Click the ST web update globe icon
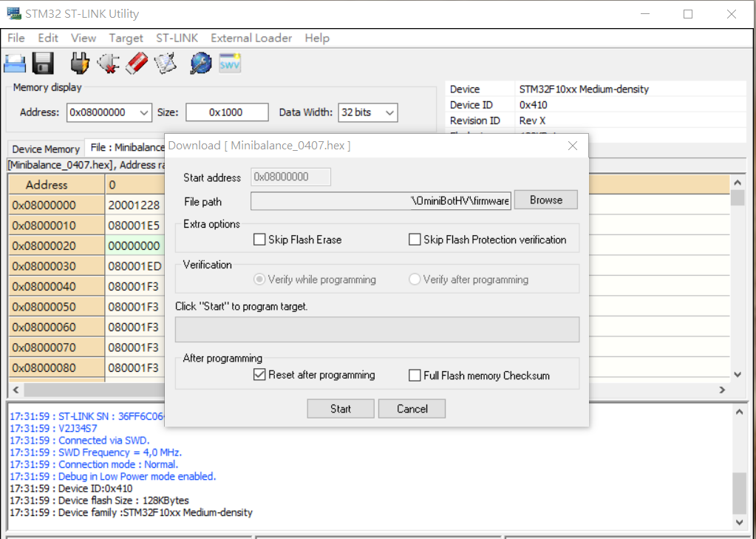Image resolution: width=756 pixels, height=539 pixels. tap(201, 64)
